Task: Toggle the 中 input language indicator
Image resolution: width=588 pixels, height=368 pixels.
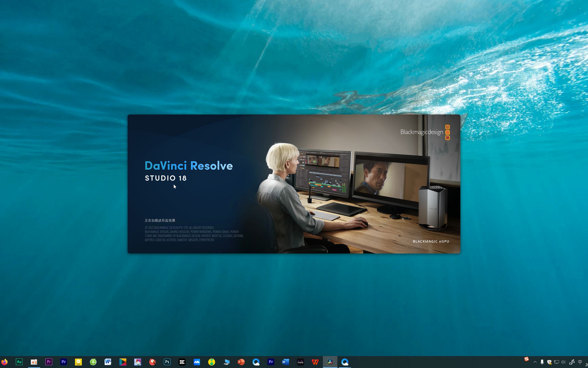Action: (580, 362)
